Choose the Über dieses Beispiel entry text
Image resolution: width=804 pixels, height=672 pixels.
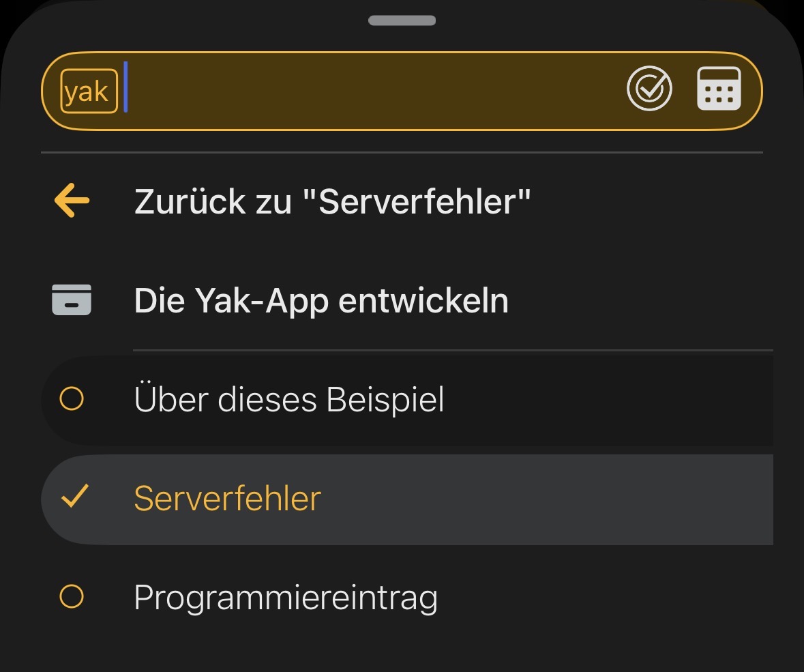(x=289, y=399)
